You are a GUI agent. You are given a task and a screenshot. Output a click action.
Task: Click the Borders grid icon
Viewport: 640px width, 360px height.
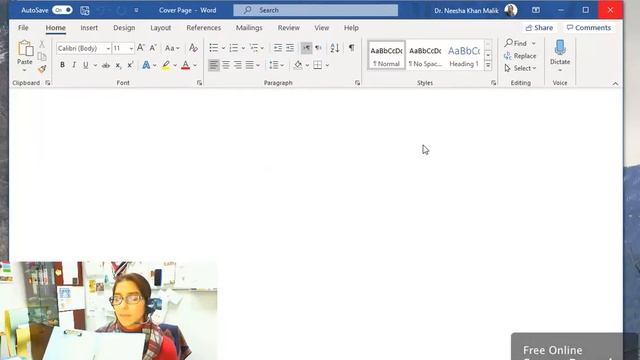click(317, 65)
